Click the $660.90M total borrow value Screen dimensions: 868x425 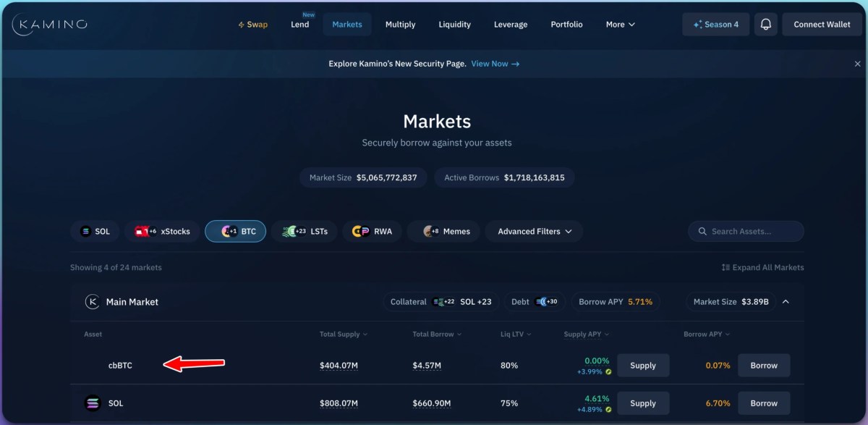pos(432,403)
